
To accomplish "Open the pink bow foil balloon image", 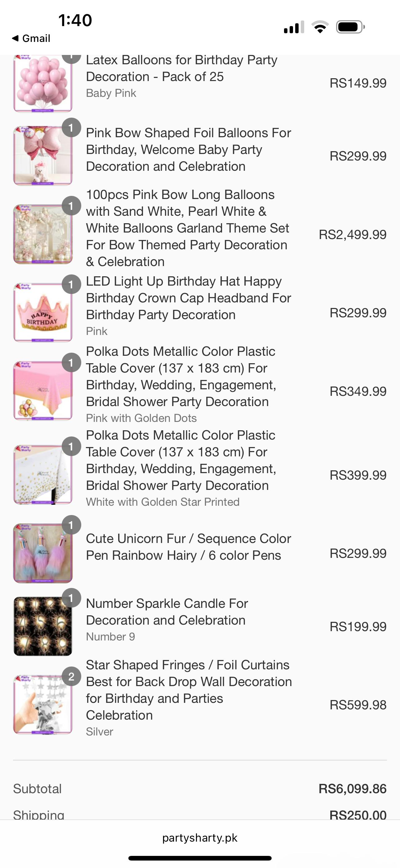I will pos(43,156).
